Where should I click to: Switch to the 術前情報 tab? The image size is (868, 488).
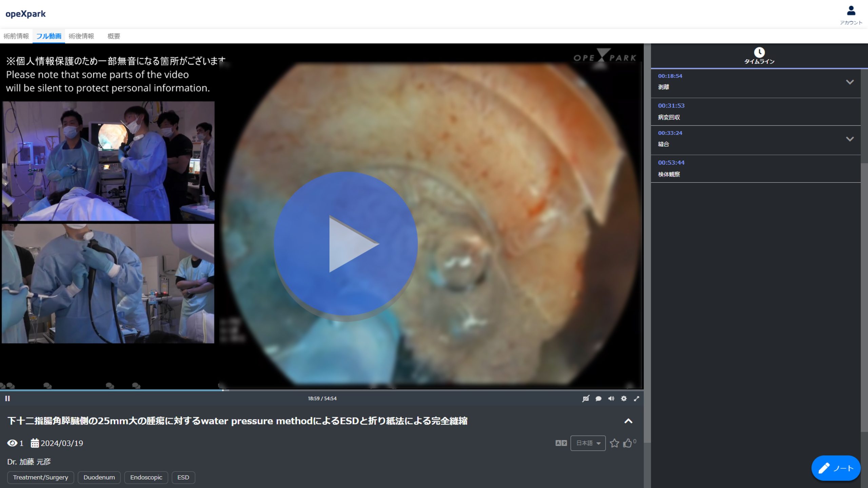[16, 36]
